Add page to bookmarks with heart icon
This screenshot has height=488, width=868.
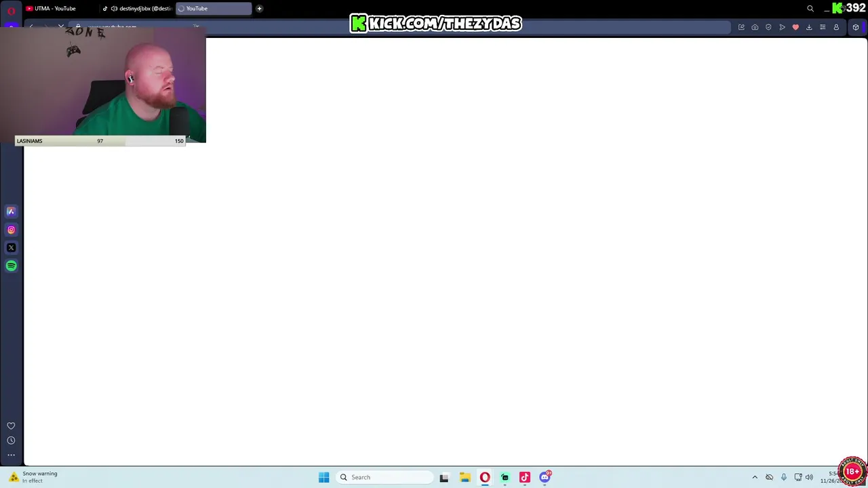point(795,27)
